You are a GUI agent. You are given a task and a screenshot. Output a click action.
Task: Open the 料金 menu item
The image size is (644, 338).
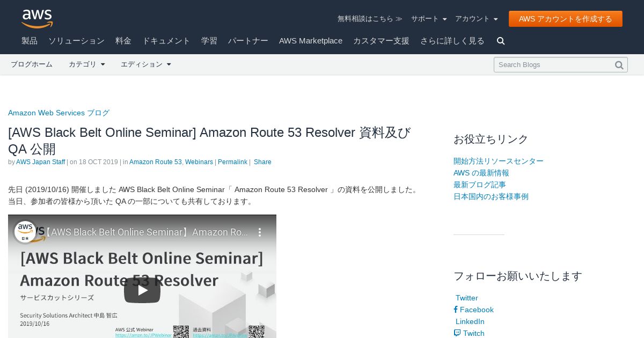click(123, 41)
